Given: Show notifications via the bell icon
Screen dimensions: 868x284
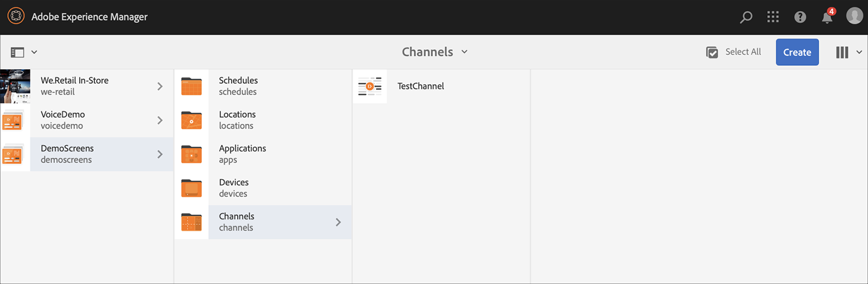Looking at the screenshot, I should (x=827, y=17).
